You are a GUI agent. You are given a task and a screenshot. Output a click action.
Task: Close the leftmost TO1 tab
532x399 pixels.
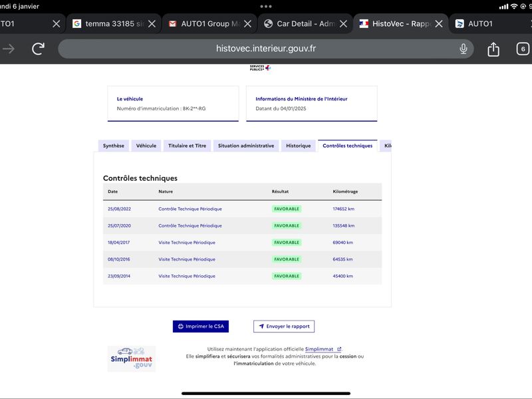click(57, 24)
